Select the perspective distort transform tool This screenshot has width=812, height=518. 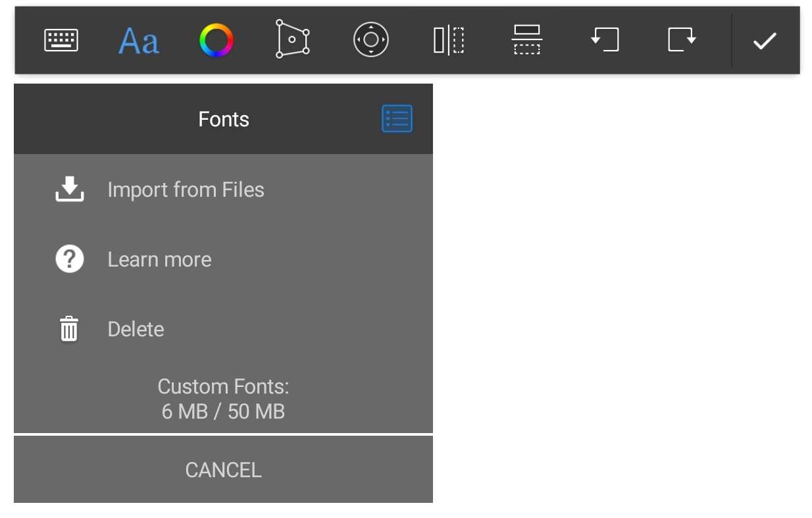click(293, 39)
